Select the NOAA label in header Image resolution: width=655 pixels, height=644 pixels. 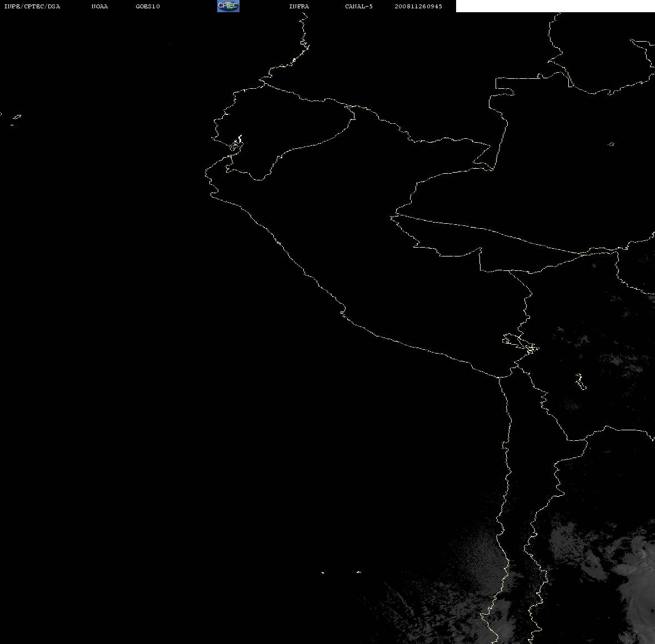point(99,6)
